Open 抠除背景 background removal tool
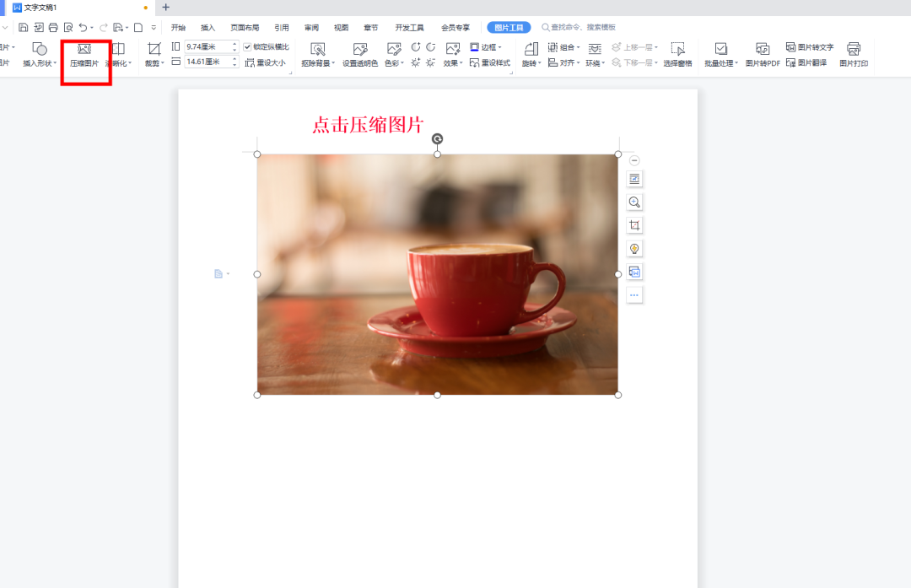This screenshot has width=911, height=588. pos(318,55)
